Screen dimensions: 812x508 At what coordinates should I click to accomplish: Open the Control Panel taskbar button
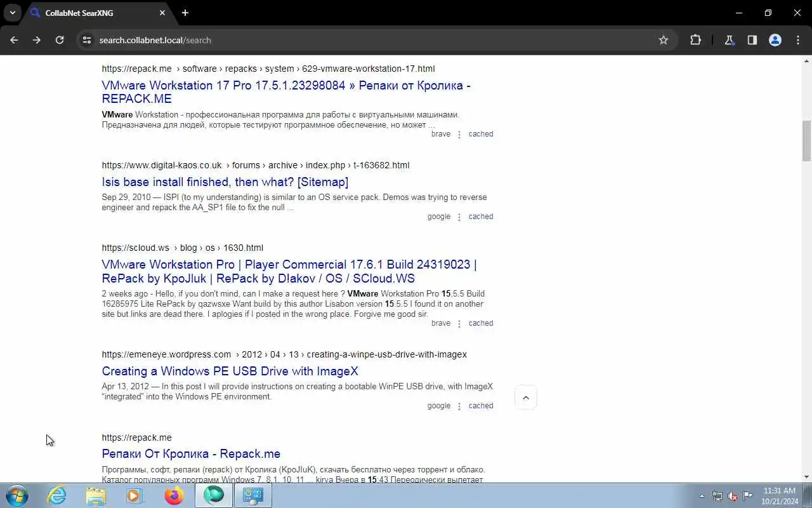[253, 495]
